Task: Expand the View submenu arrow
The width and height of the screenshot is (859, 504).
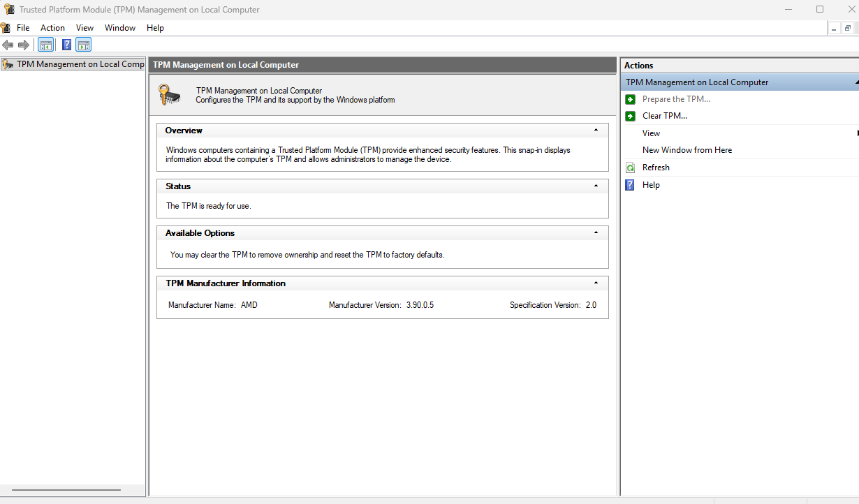Action: [x=857, y=133]
